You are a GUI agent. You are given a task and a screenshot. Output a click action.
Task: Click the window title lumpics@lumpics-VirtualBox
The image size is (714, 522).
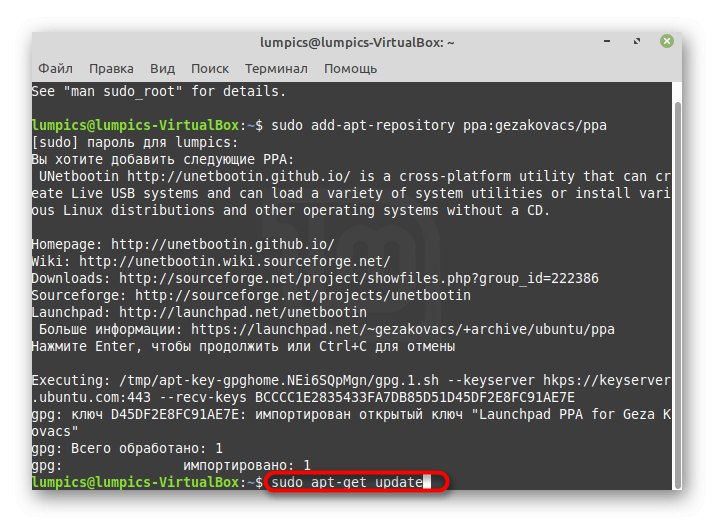click(x=357, y=42)
